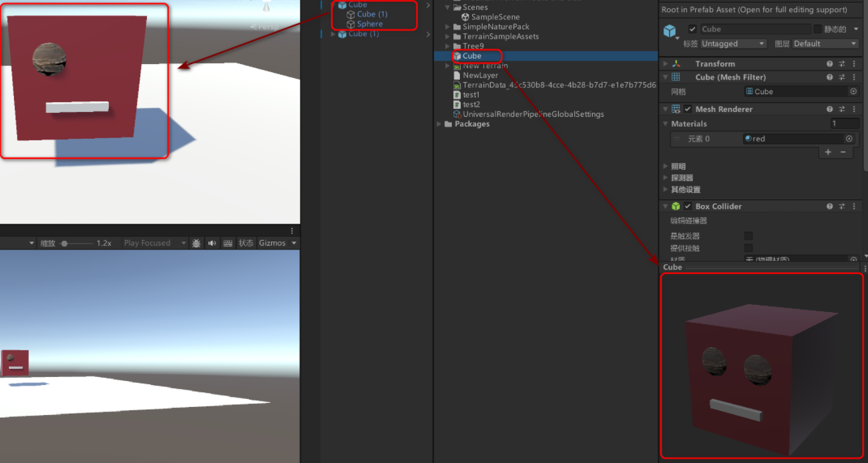The height and width of the screenshot is (463, 868).
Task: Open the Box Collider more-options menu
Action: pyautogui.click(x=854, y=207)
